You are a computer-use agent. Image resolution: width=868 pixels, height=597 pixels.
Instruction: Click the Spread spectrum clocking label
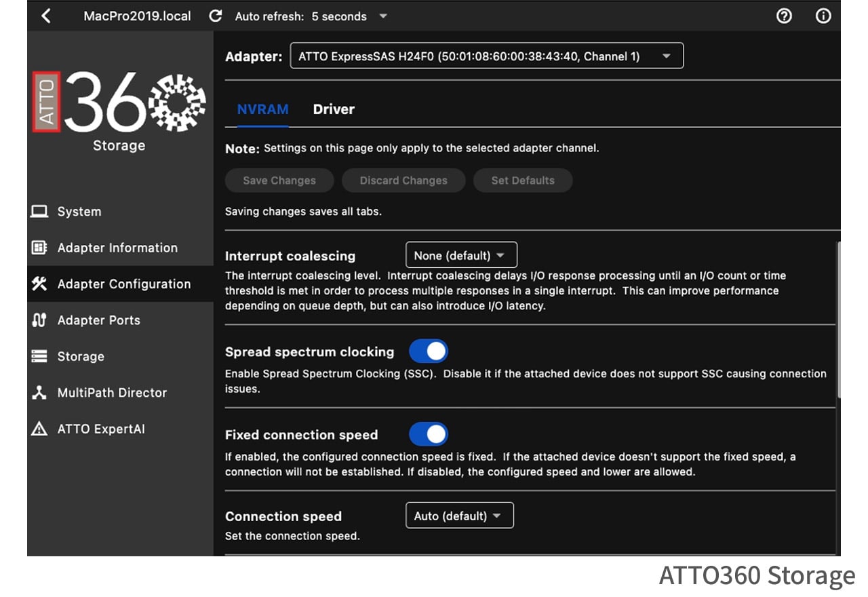[x=309, y=351]
